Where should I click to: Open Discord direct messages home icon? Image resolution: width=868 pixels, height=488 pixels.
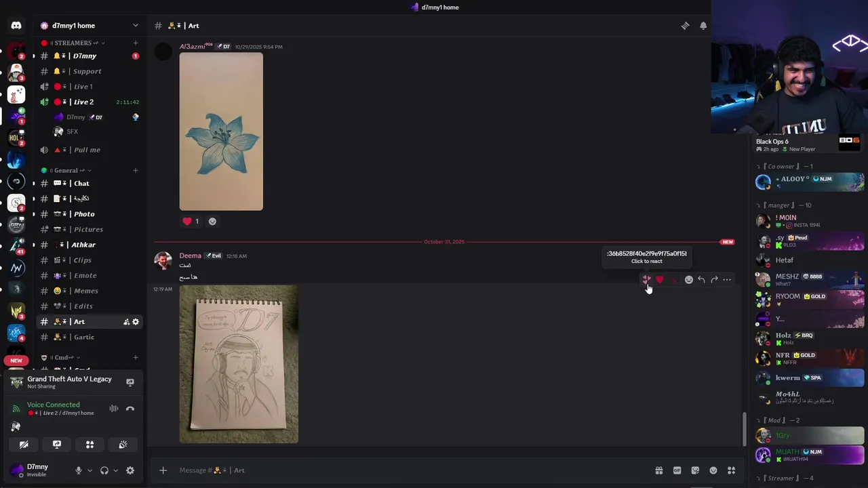(16, 26)
